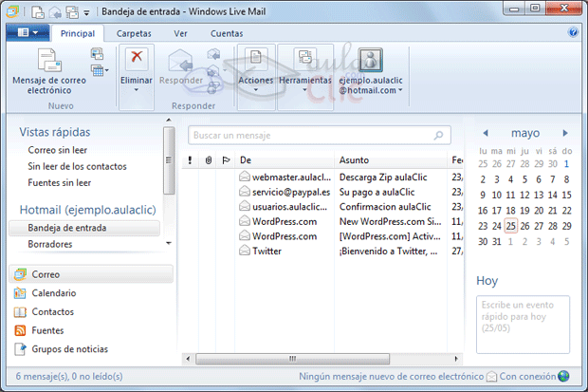Select Sin leer de los contactos
Viewport: 588px width, 392px height.
click(x=77, y=166)
